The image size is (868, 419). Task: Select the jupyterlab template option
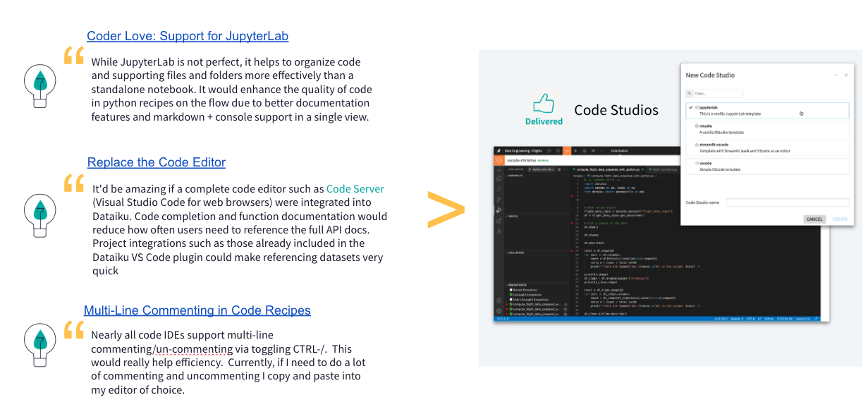coord(767,110)
